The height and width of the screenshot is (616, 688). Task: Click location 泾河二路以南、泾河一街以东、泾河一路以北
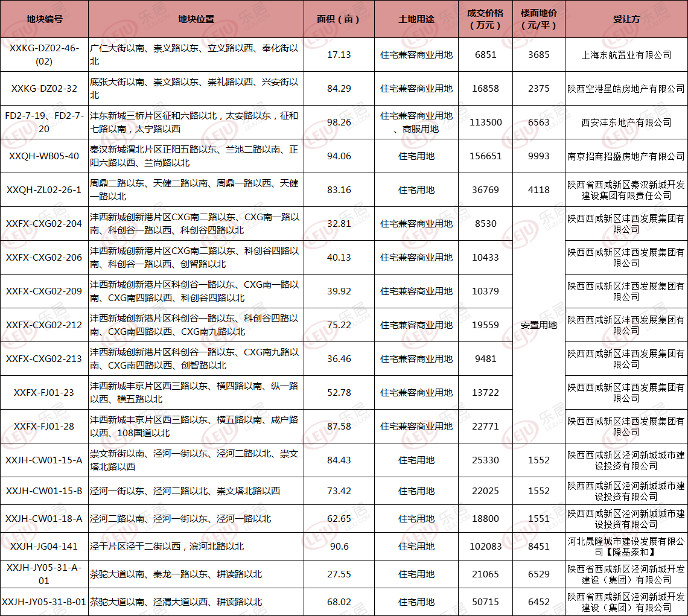tap(180, 519)
